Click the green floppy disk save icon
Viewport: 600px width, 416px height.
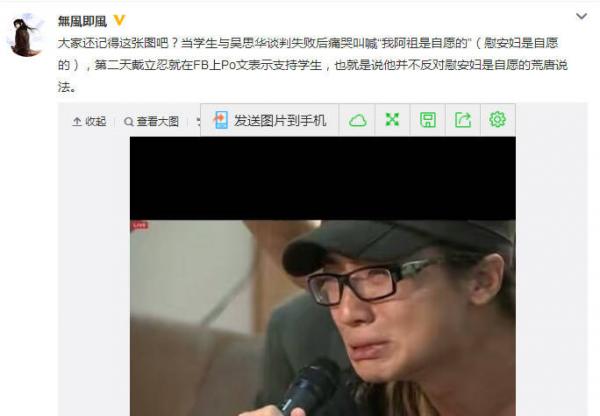(427, 120)
